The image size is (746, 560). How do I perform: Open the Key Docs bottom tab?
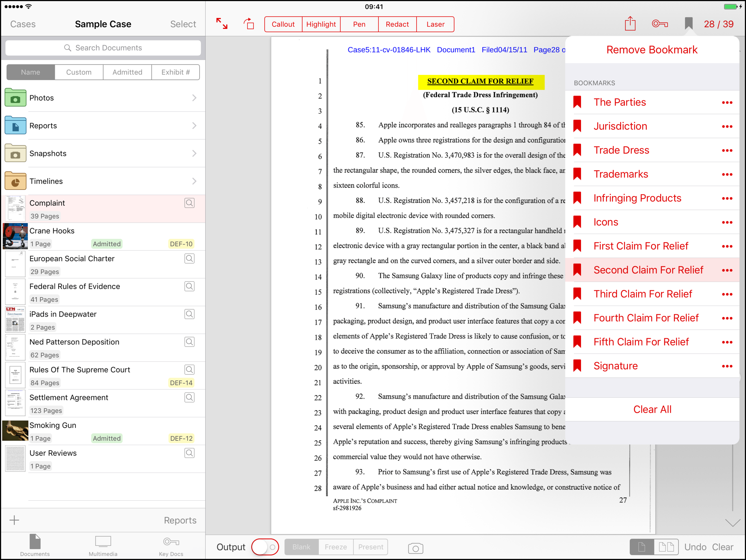(171, 546)
